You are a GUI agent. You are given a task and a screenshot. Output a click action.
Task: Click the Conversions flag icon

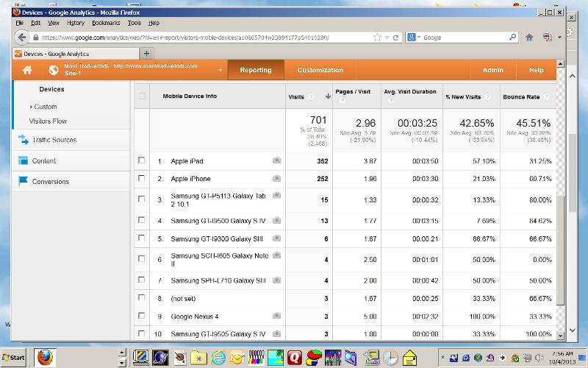click(24, 181)
